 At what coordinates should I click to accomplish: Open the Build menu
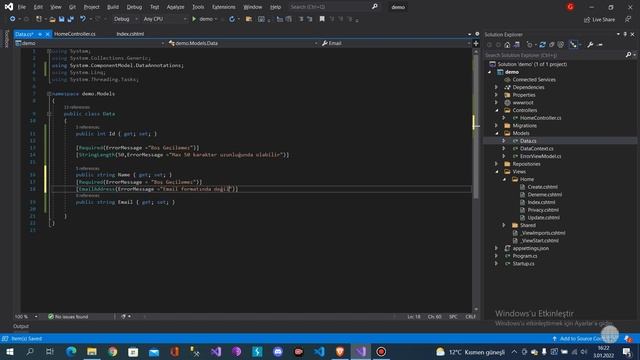(113, 7)
